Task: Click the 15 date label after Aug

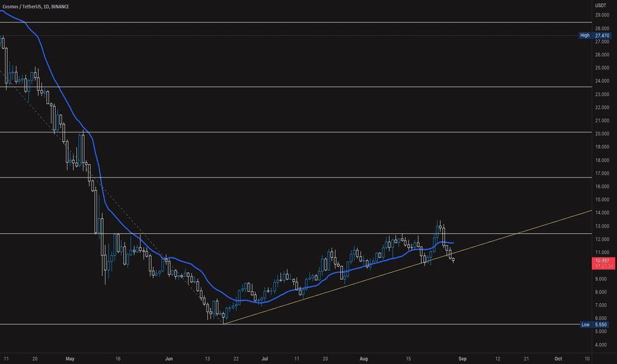Action: click(408, 359)
